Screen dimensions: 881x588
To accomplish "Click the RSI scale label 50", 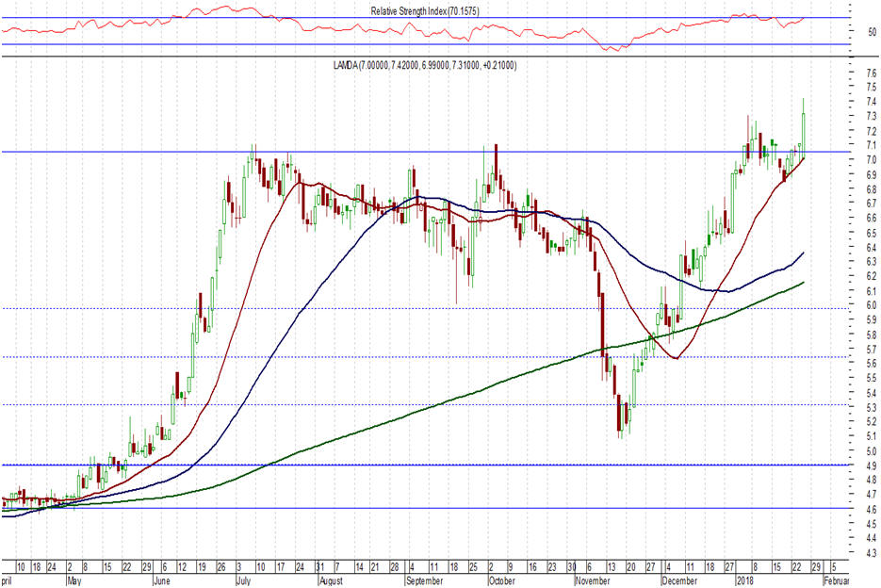I will pyautogui.click(x=872, y=32).
